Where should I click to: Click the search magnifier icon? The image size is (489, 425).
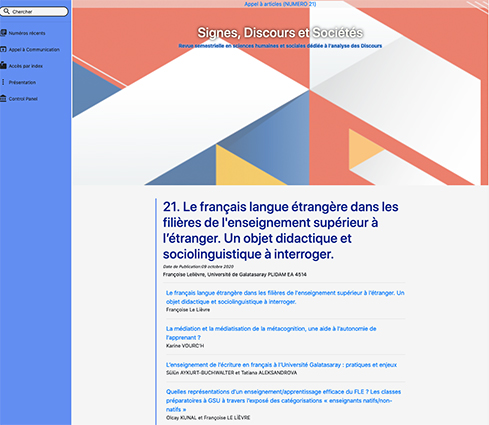(x=6, y=11)
